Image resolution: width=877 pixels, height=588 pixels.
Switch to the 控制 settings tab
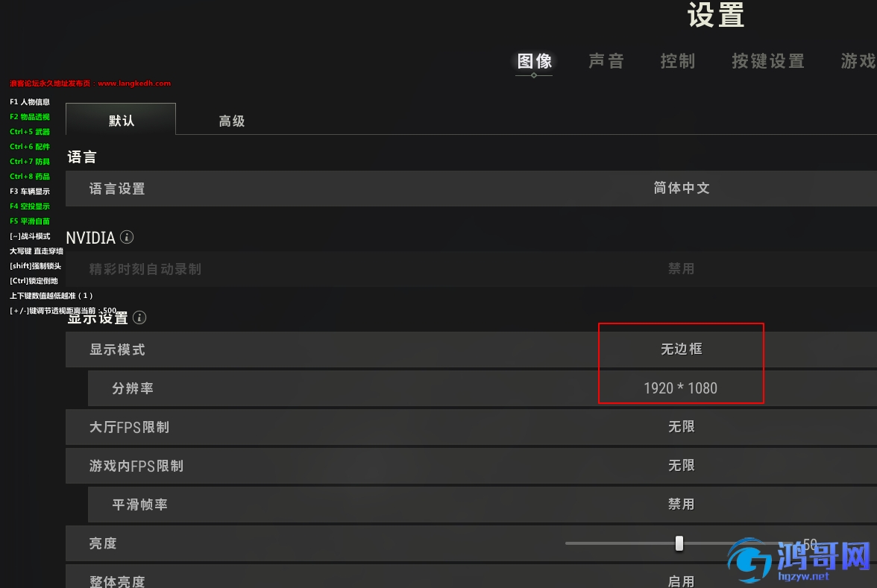(x=677, y=61)
